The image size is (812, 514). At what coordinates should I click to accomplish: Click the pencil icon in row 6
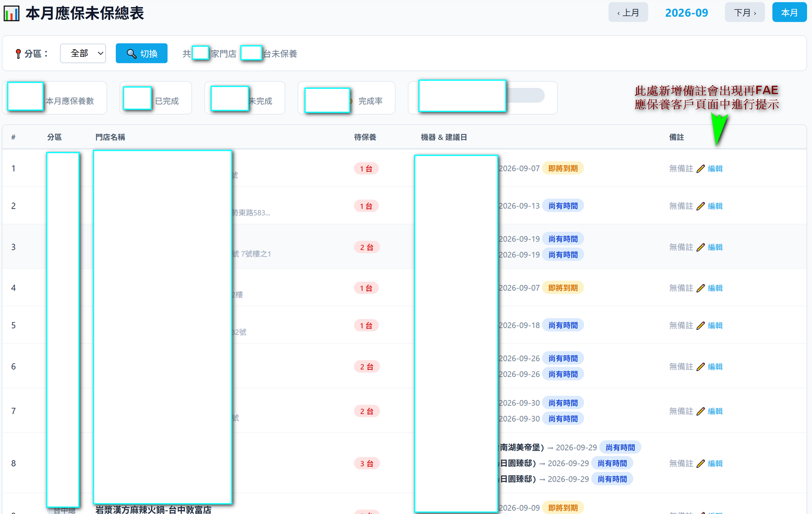pos(700,366)
